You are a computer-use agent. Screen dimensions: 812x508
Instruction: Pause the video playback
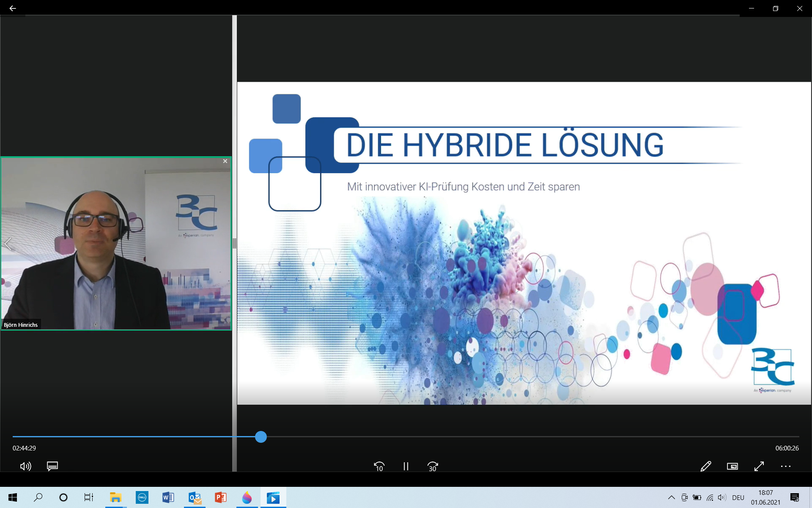(406, 466)
